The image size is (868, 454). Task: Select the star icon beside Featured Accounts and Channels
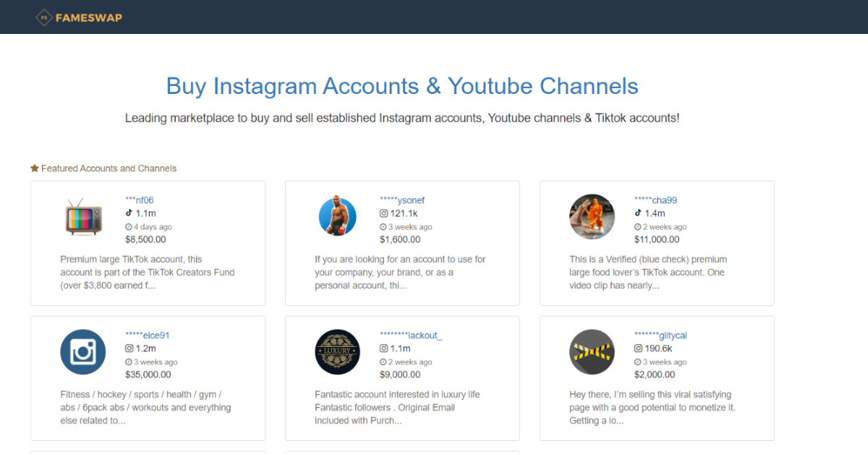[34, 168]
